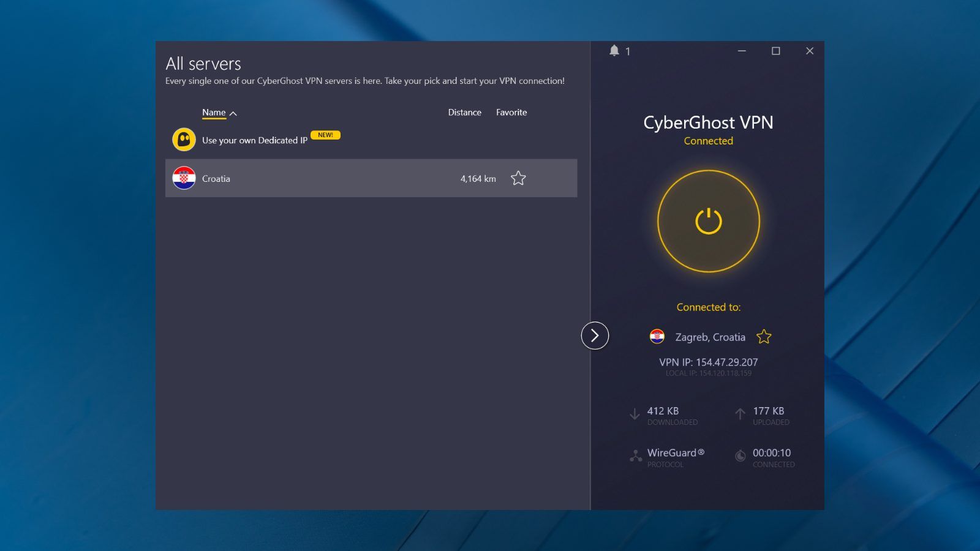The height and width of the screenshot is (551, 980).
Task: Click the 177 KB uploaded value
Action: click(769, 411)
